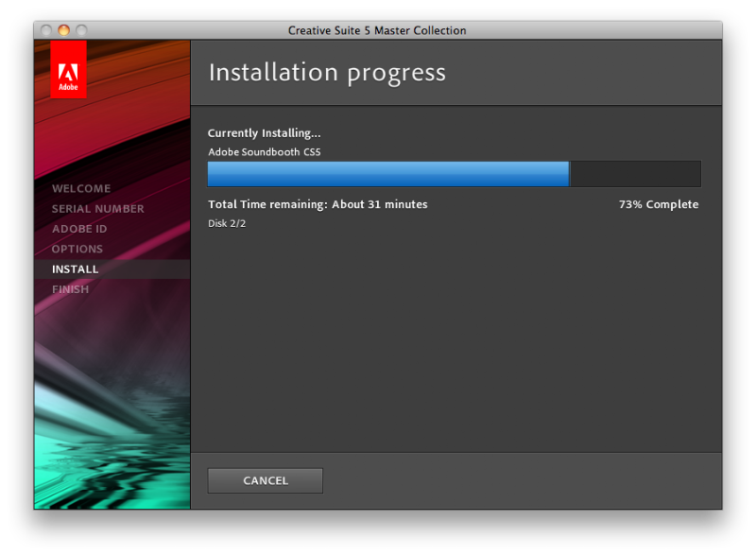Click the 73% Complete text

[659, 204]
